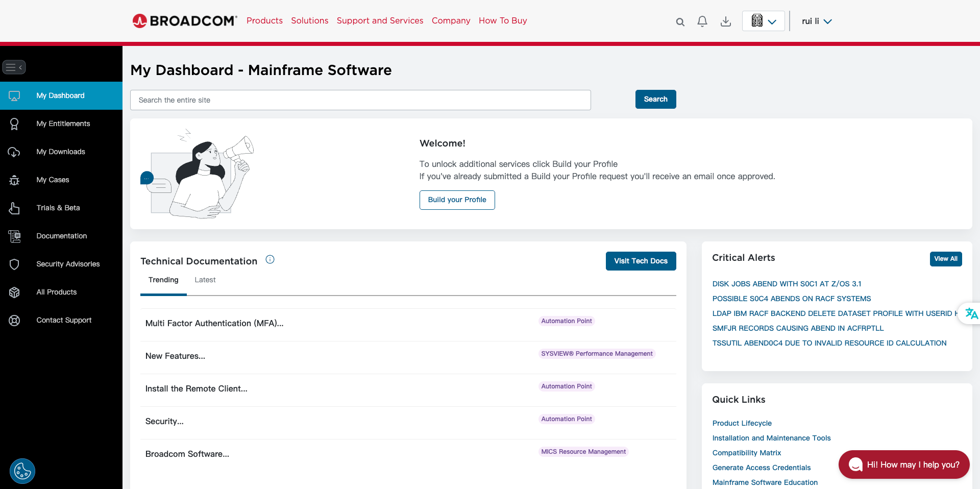The height and width of the screenshot is (489, 980).
Task: Open the New Features document row
Action: [x=175, y=356]
